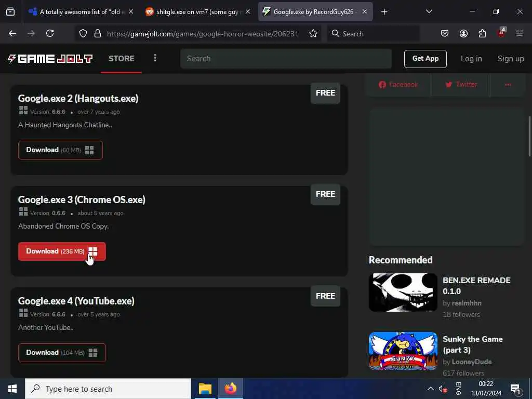Open the Sunky the Game (part 3) link
The height and width of the screenshot is (399, 532).
pos(473,344)
